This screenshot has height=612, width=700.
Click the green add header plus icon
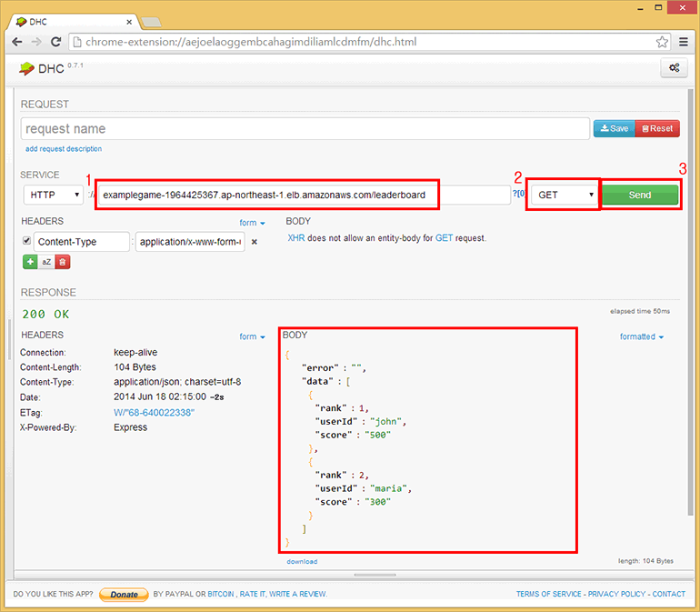coord(30,262)
